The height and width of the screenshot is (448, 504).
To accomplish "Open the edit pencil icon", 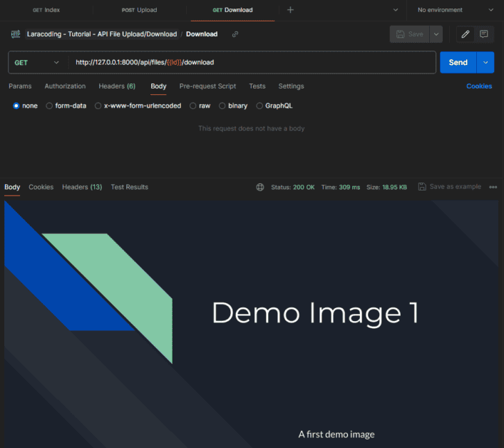I will tap(465, 34).
